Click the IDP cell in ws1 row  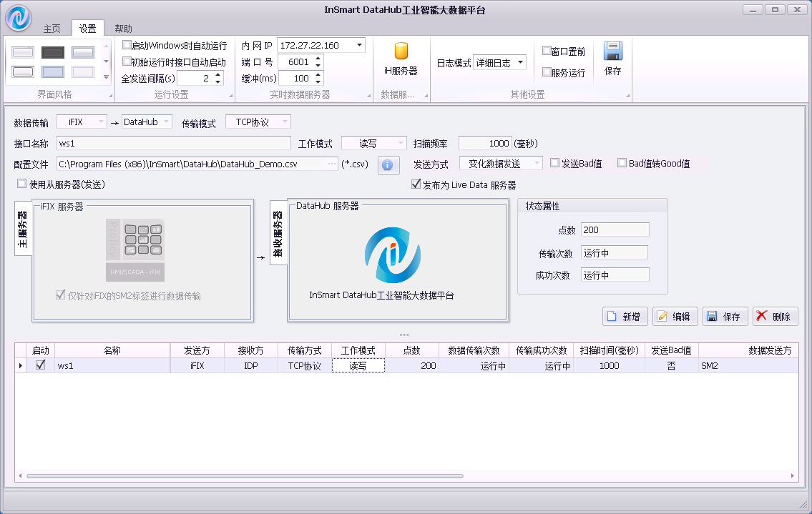[251, 365]
